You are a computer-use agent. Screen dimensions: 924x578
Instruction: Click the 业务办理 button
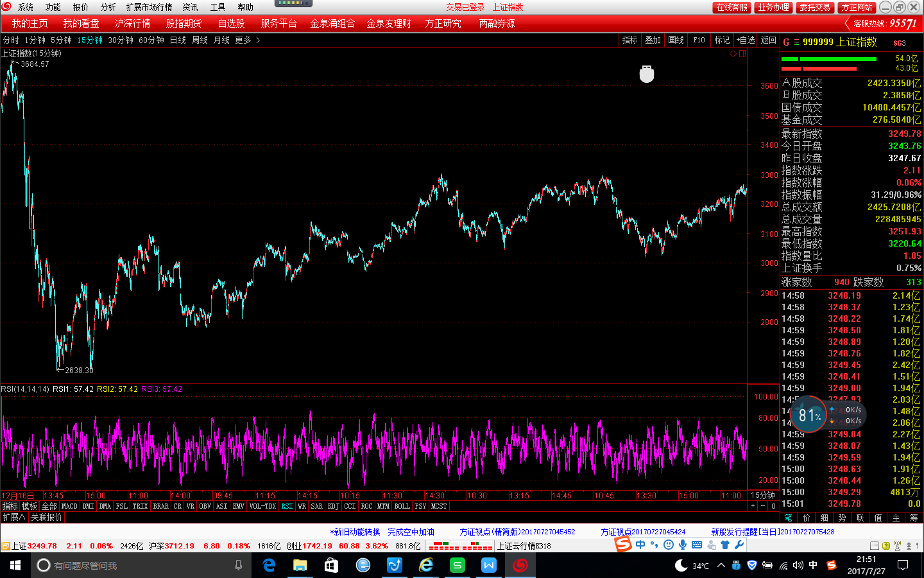click(x=773, y=7)
